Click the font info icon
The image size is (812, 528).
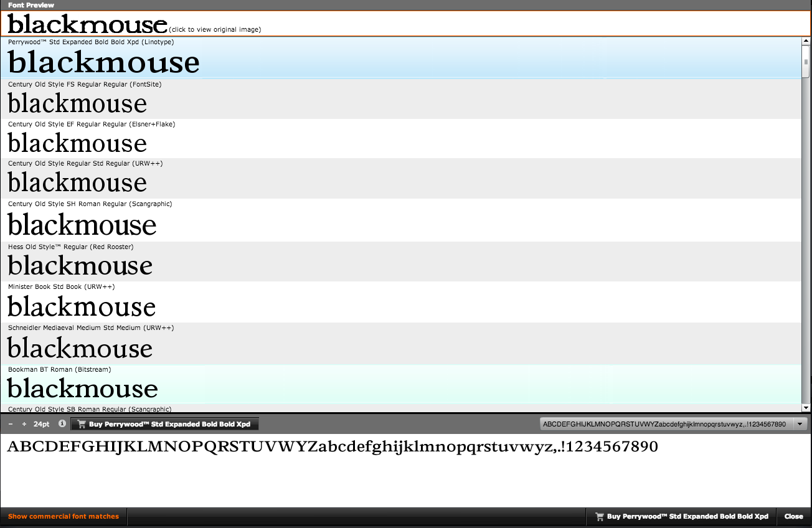(x=62, y=424)
